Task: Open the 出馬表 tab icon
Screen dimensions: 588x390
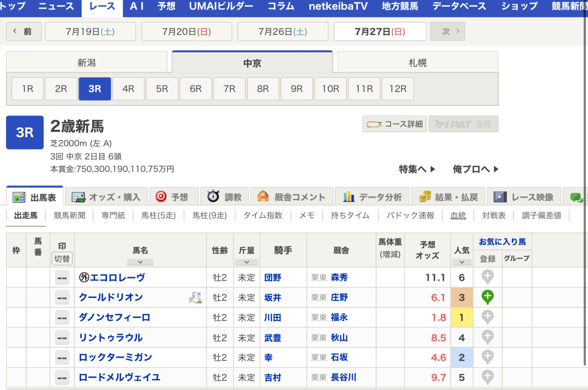Action: [x=19, y=197]
